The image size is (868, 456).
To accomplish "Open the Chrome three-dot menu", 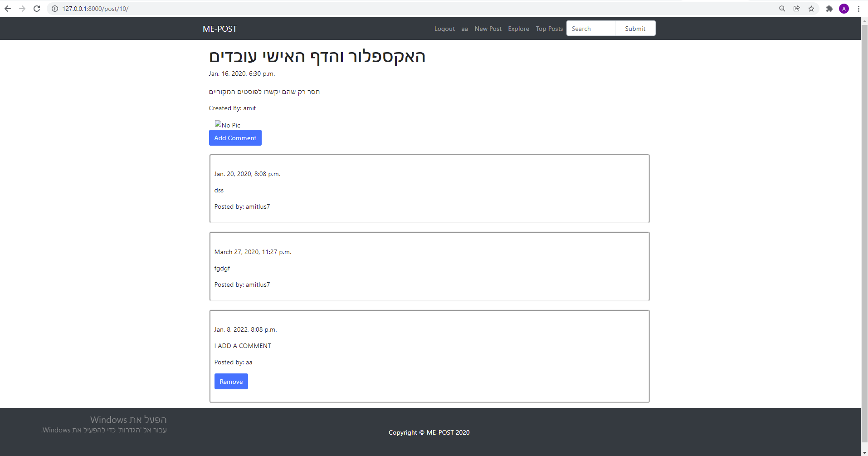I will [x=859, y=8].
